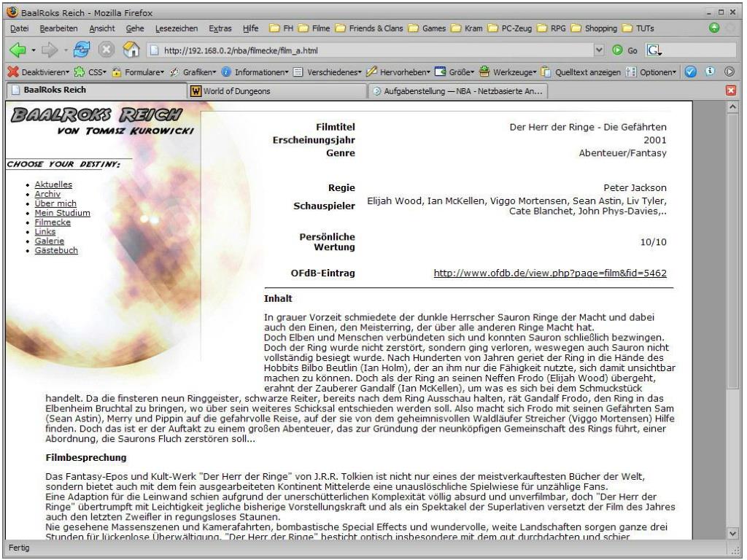
Task: Click the blue checkmark validation icon
Action: coord(690,72)
